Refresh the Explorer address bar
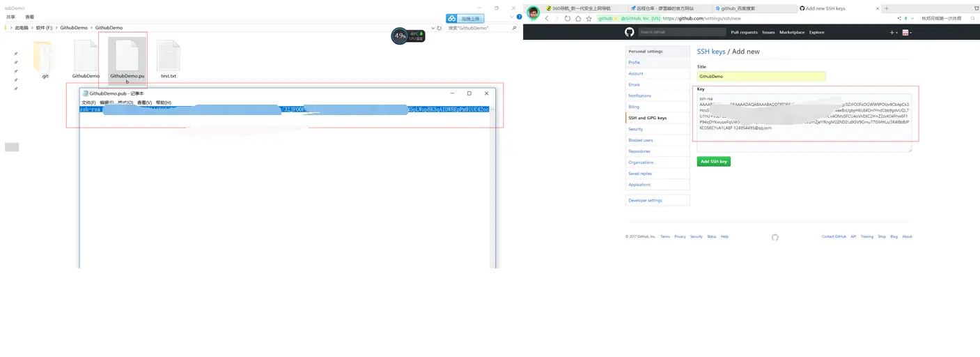Image resolution: width=980 pixels, height=357 pixels. coord(440,28)
